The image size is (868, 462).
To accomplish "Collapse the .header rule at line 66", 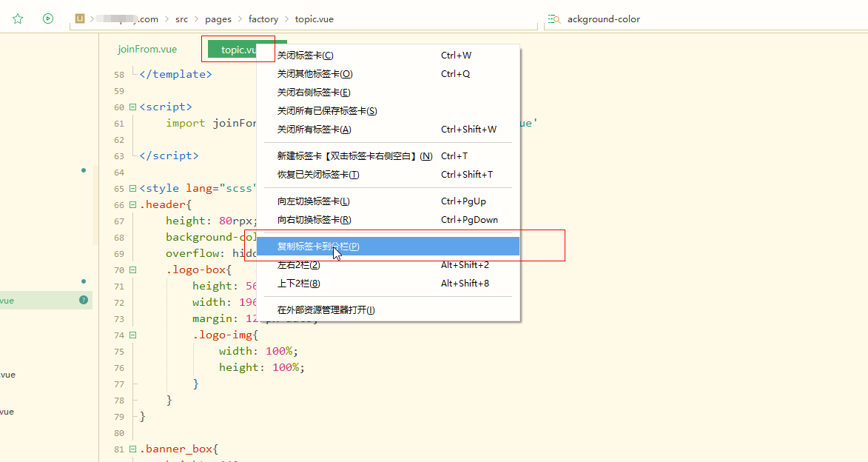I will (x=133, y=204).
